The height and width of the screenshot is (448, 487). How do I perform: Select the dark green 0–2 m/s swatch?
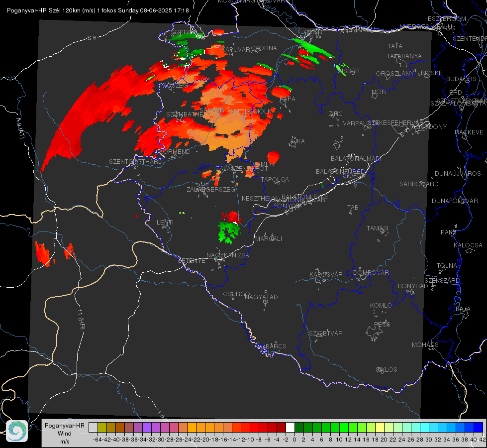coord(299,427)
